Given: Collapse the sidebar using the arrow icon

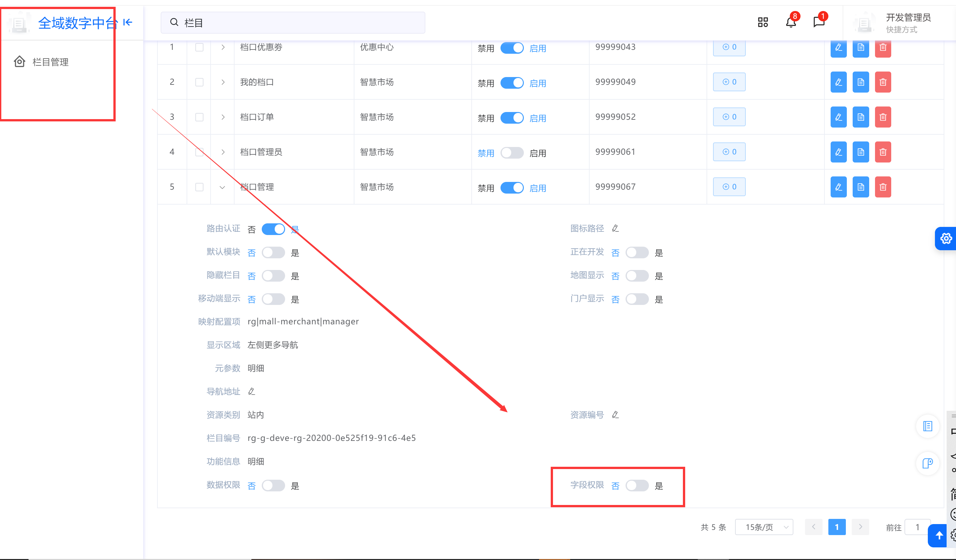Looking at the screenshot, I should [128, 22].
